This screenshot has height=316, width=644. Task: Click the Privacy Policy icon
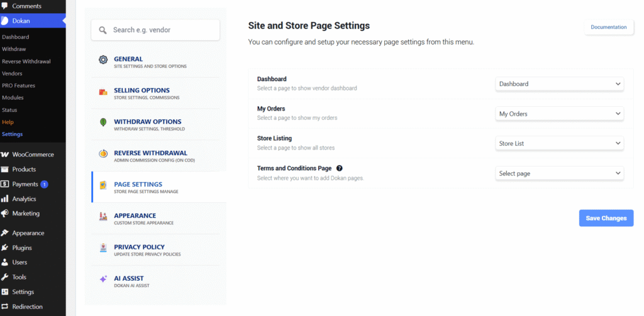tap(103, 248)
